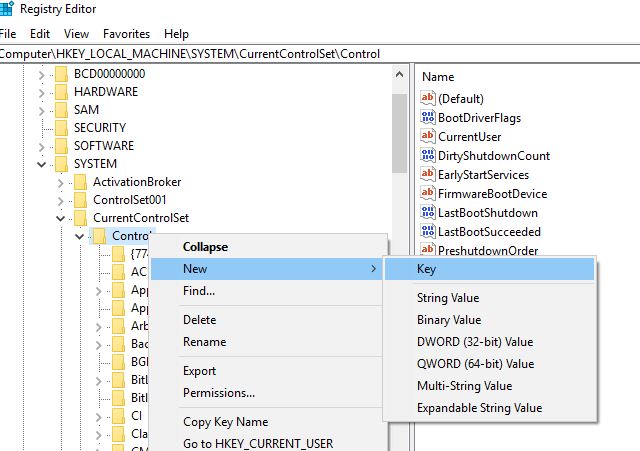Expand the ActivationBroker key arrow
The width and height of the screenshot is (640, 451).
coord(60,182)
